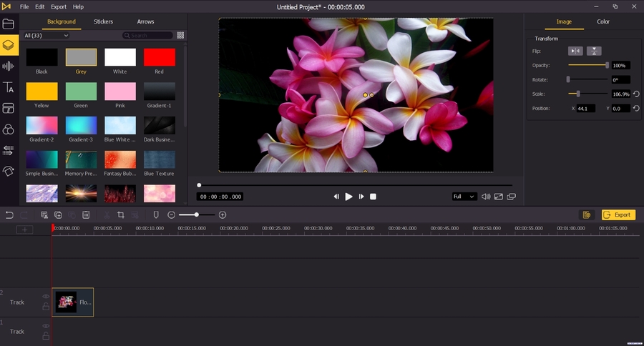
Task: Take a snapshot of preview
Action: coord(499,197)
